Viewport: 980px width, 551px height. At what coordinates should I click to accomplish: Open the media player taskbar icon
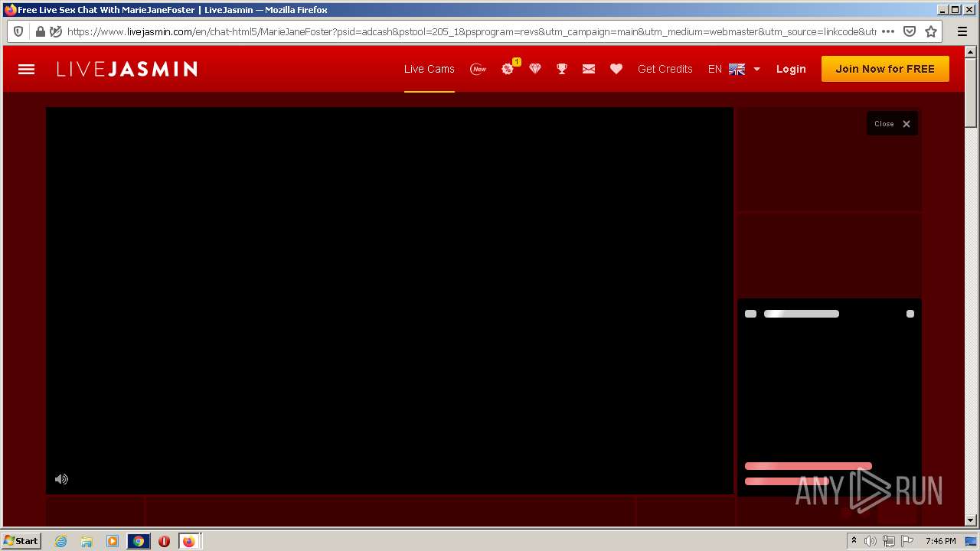[x=113, y=541]
